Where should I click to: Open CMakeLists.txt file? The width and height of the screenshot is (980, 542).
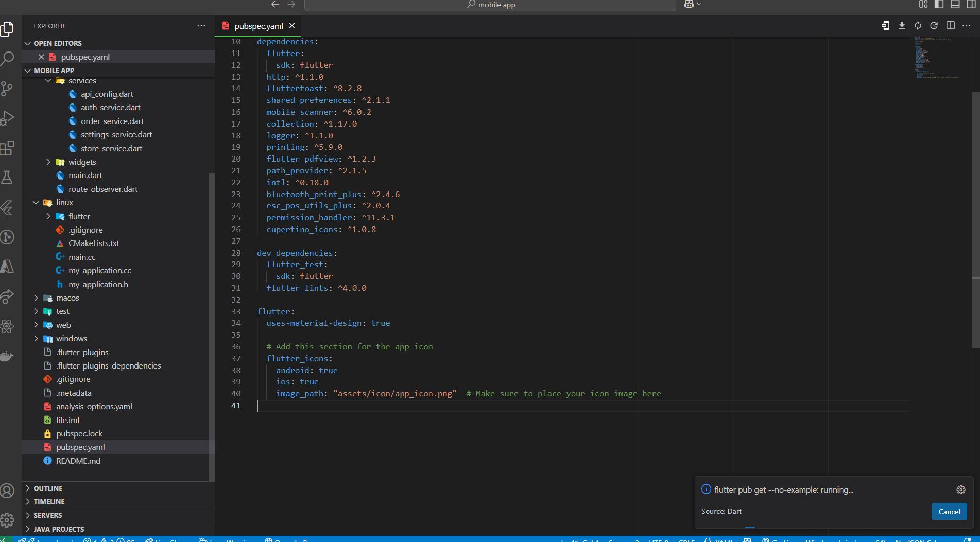94,243
